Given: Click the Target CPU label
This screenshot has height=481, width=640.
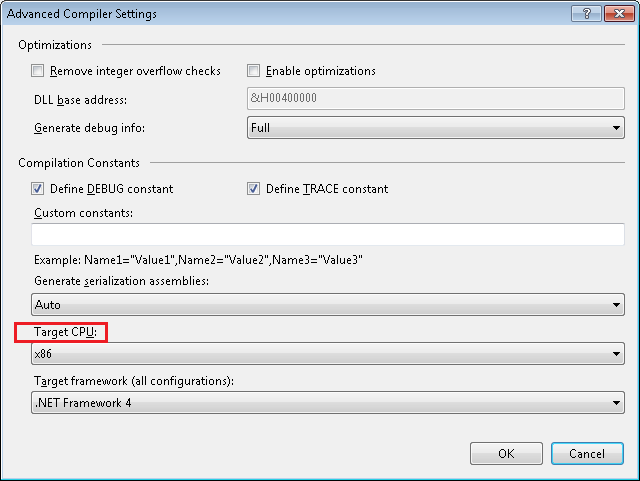Looking at the screenshot, I should (x=61, y=331).
